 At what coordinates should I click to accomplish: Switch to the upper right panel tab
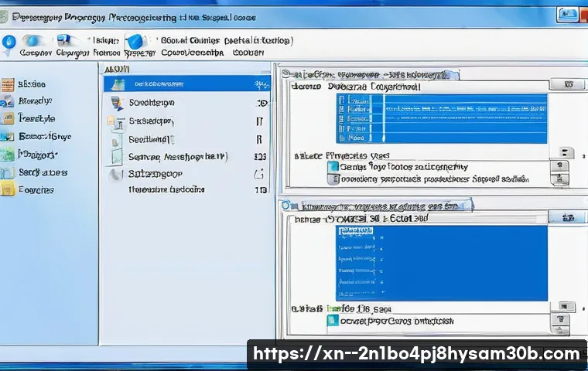coord(371,74)
